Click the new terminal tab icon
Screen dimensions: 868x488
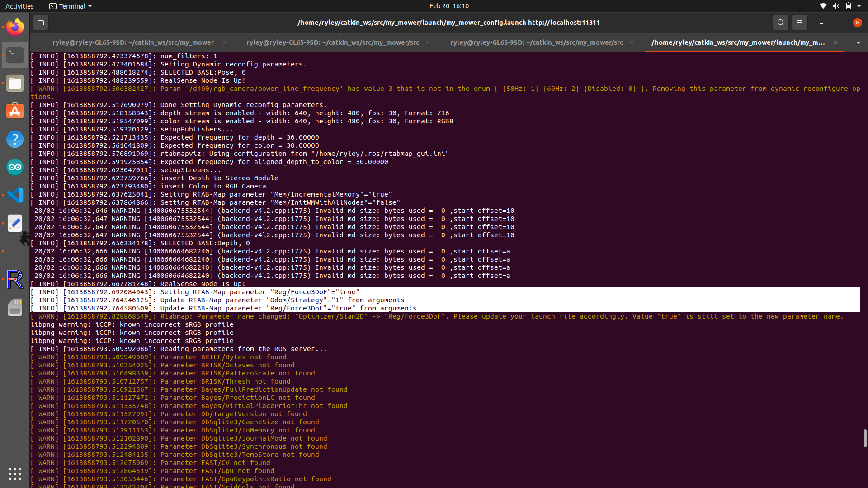click(41, 23)
